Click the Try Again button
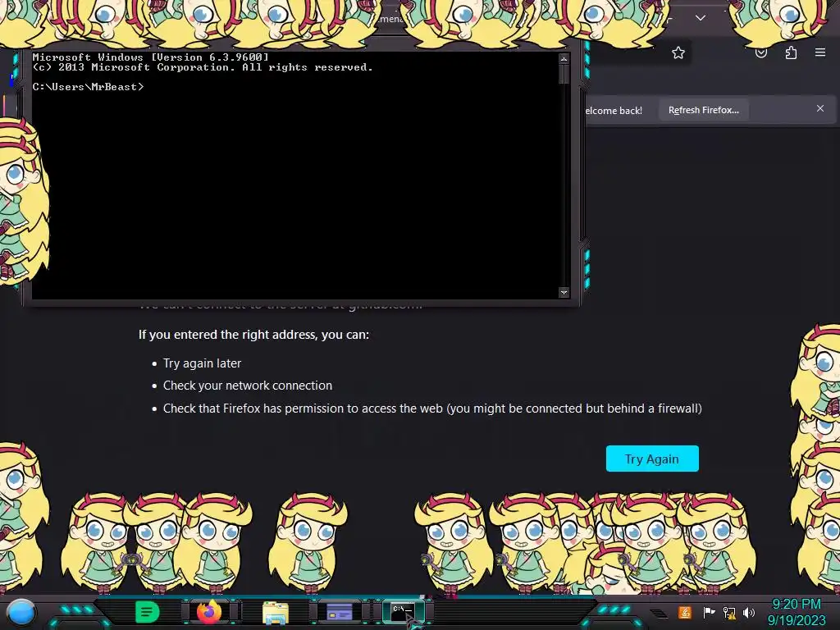840x630 pixels. pyautogui.click(x=652, y=459)
